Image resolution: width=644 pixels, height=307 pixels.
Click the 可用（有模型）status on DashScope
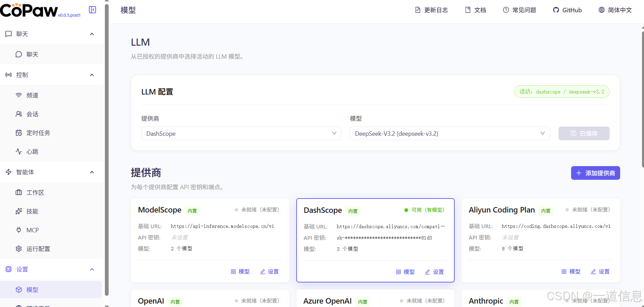[x=424, y=210]
